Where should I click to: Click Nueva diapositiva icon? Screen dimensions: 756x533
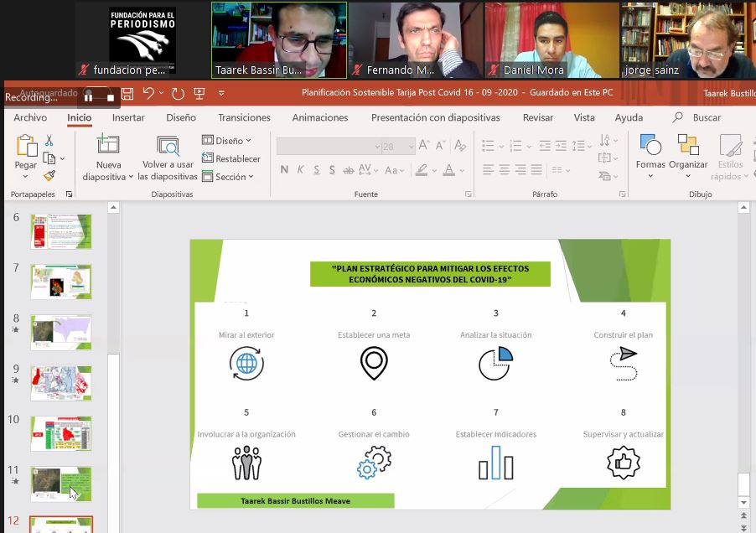pos(107,145)
